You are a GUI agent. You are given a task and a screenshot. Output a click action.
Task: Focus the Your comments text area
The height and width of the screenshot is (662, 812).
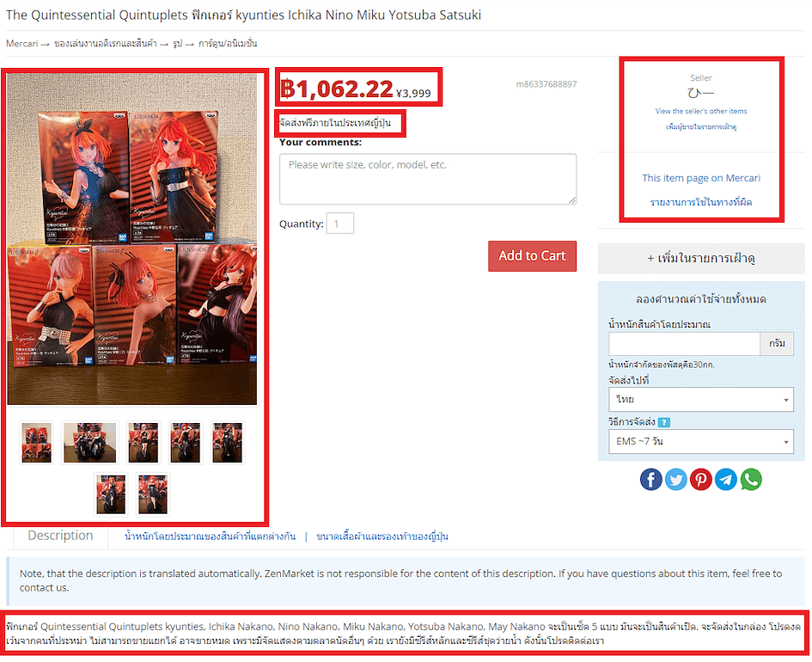428,179
